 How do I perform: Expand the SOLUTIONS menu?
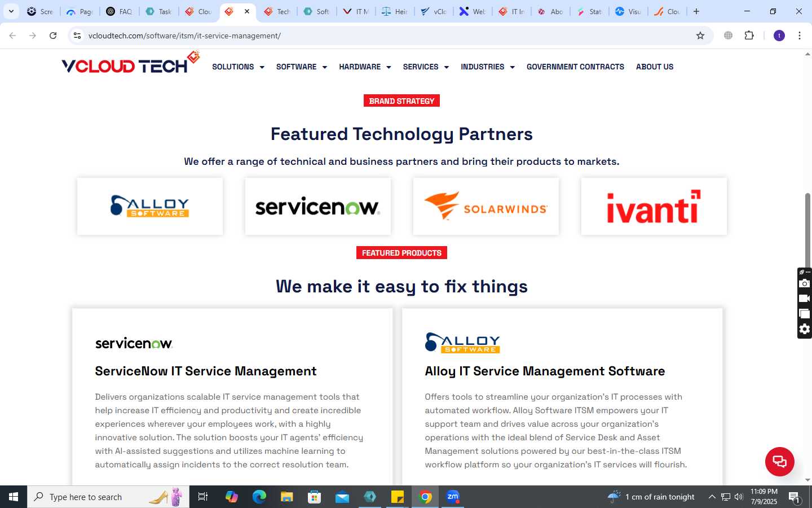click(238, 67)
